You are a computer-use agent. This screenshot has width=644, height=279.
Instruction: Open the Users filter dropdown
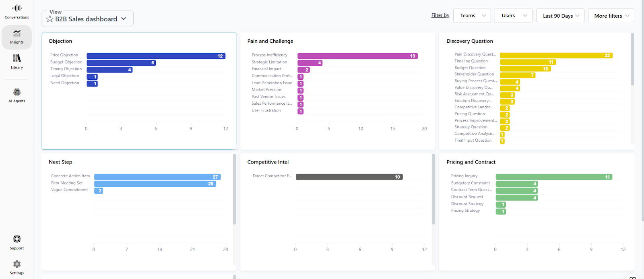(x=514, y=16)
